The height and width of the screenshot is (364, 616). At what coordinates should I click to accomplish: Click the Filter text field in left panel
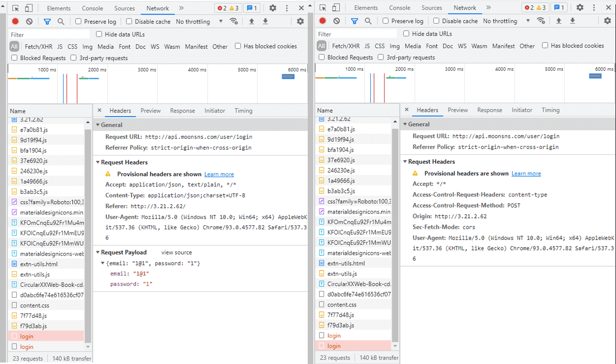click(49, 35)
